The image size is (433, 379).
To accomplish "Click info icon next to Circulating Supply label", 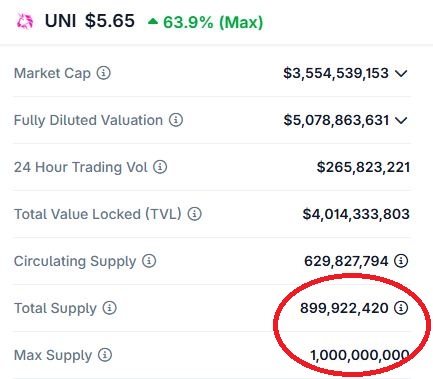I will point(149,261).
